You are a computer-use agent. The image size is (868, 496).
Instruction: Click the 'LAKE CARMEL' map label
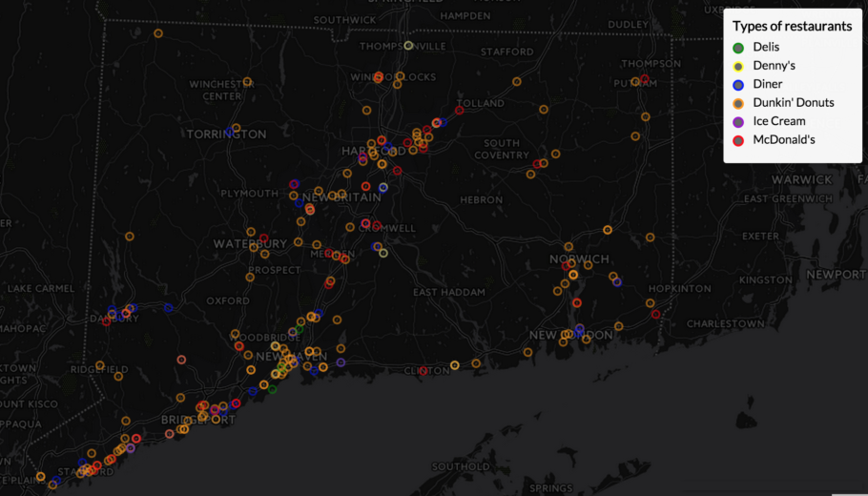tap(41, 288)
